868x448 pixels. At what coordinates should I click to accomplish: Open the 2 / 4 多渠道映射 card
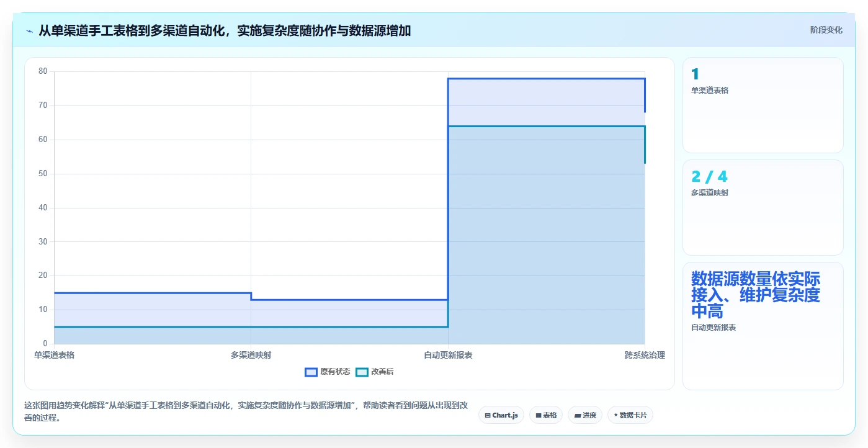click(763, 207)
